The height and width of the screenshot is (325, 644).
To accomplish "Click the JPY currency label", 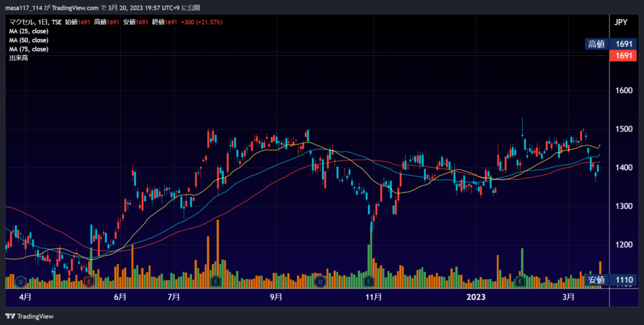I will pyautogui.click(x=621, y=22).
